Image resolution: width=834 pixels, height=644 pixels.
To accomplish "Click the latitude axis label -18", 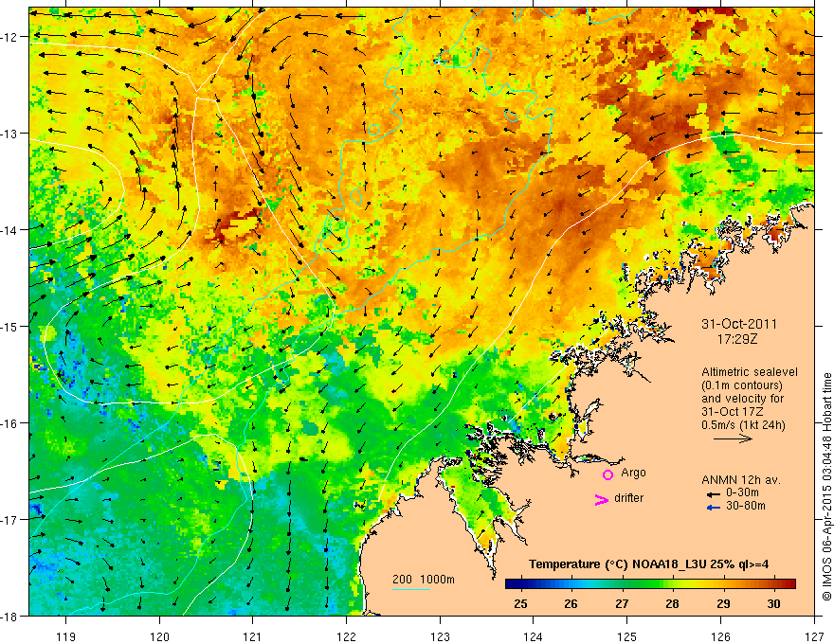I will (x=9, y=617).
